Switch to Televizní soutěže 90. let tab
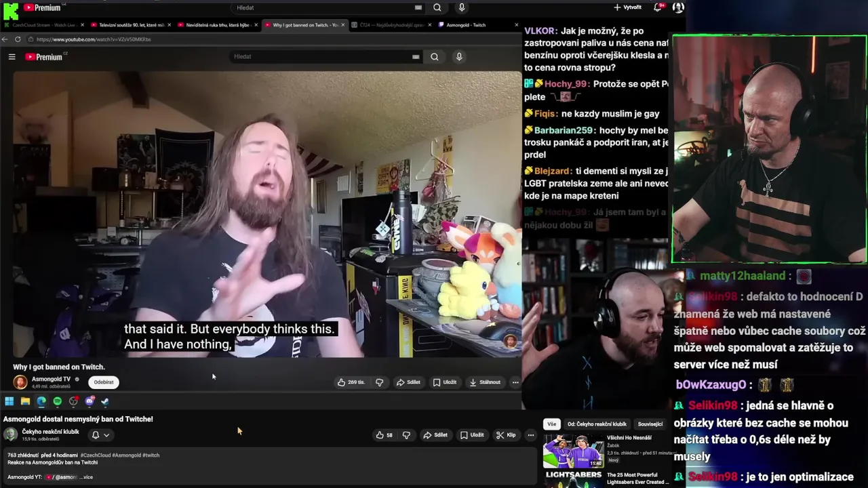The image size is (868, 488). 129,25
